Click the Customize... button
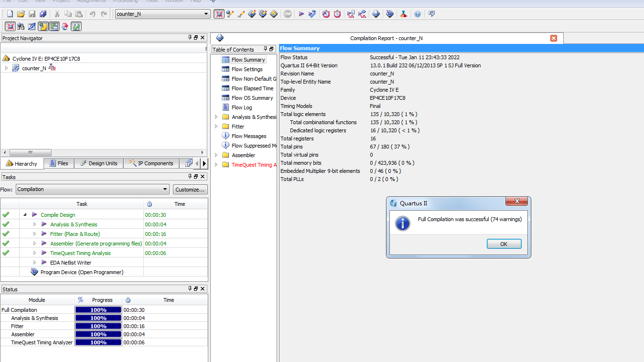This screenshot has width=644, height=362. [190, 190]
